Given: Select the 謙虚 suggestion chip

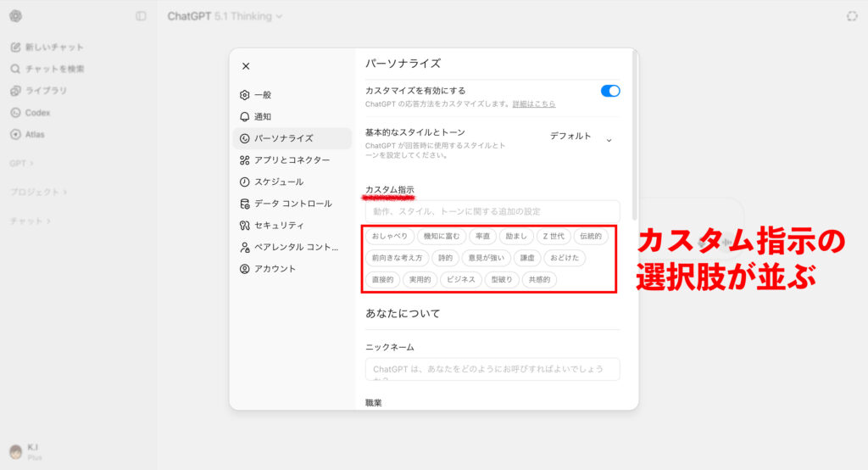Looking at the screenshot, I should (x=527, y=258).
